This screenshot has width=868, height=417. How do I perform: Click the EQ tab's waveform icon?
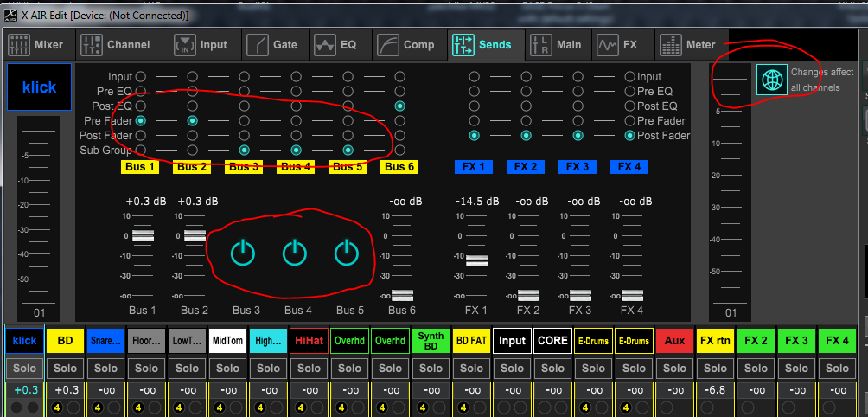click(x=325, y=45)
